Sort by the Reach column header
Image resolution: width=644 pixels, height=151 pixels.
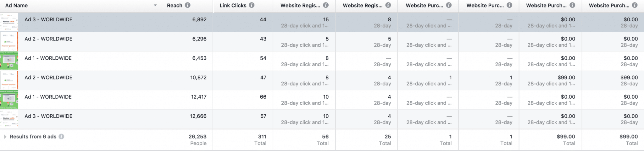175,5
